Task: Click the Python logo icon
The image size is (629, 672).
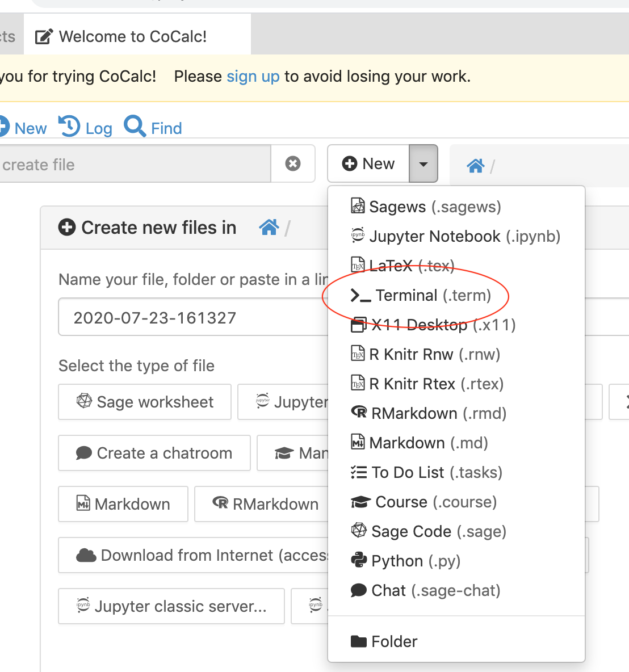Action: pos(359,560)
